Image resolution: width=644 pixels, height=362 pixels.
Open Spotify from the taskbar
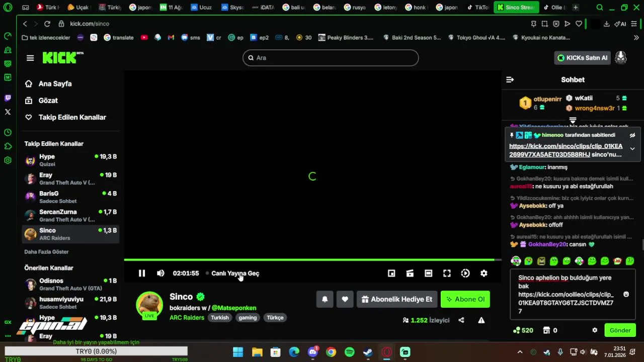[349, 352]
